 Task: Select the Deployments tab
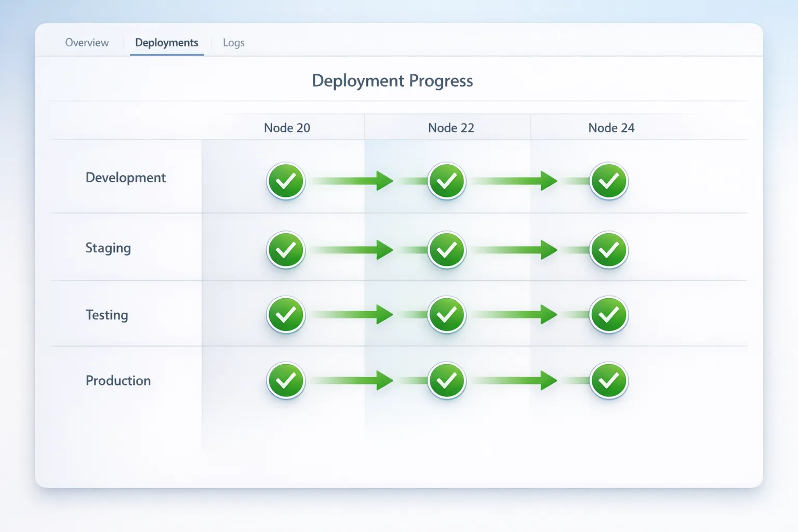tap(166, 43)
